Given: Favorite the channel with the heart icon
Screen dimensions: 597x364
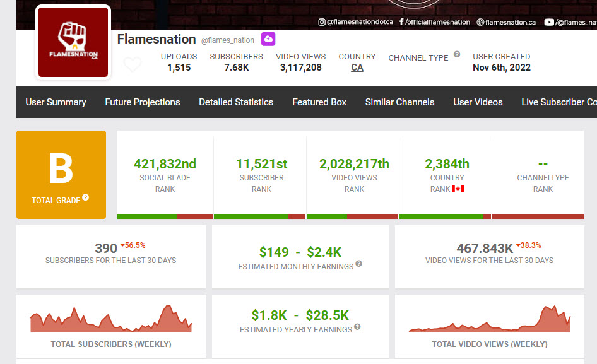Looking at the screenshot, I should [x=133, y=64].
